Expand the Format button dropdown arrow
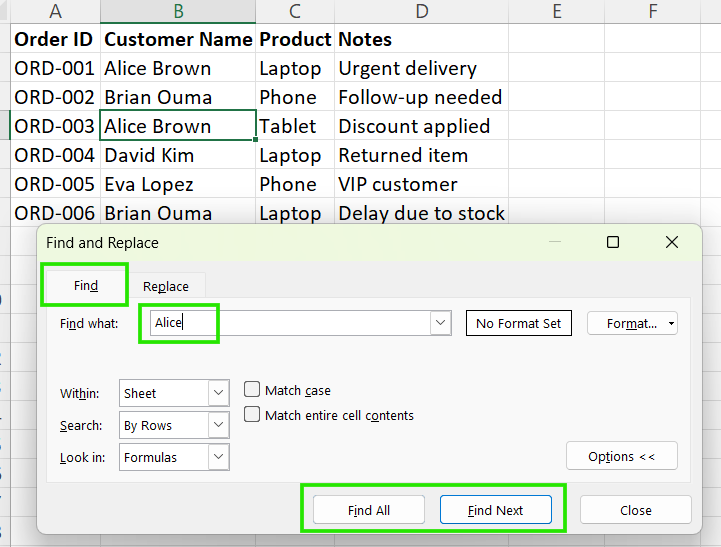Viewport: 721px width, 547px height. (x=671, y=323)
